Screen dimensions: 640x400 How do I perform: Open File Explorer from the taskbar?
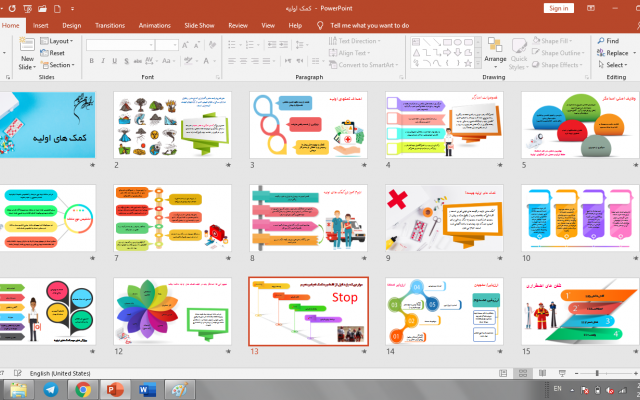point(18,390)
